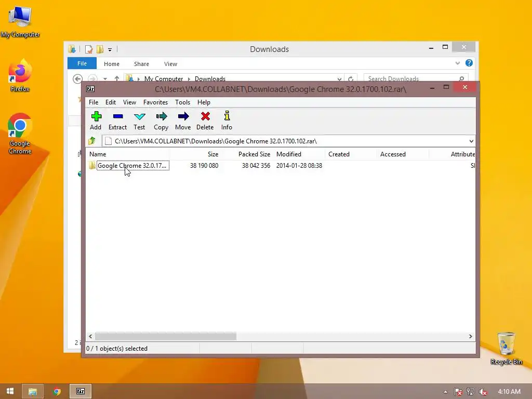Screen dimensions: 532x399
Task: Click the Action Center flag tray icon
Action: point(458,392)
